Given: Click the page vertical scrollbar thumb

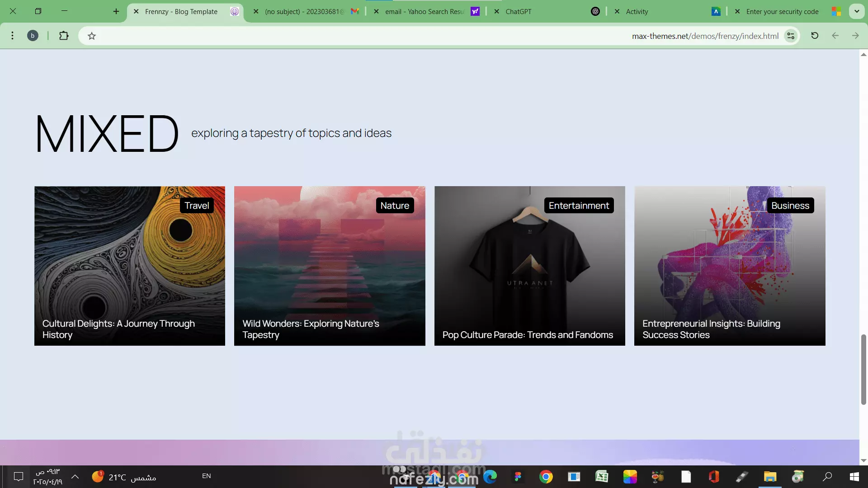Looking at the screenshot, I should tap(863, 370).
